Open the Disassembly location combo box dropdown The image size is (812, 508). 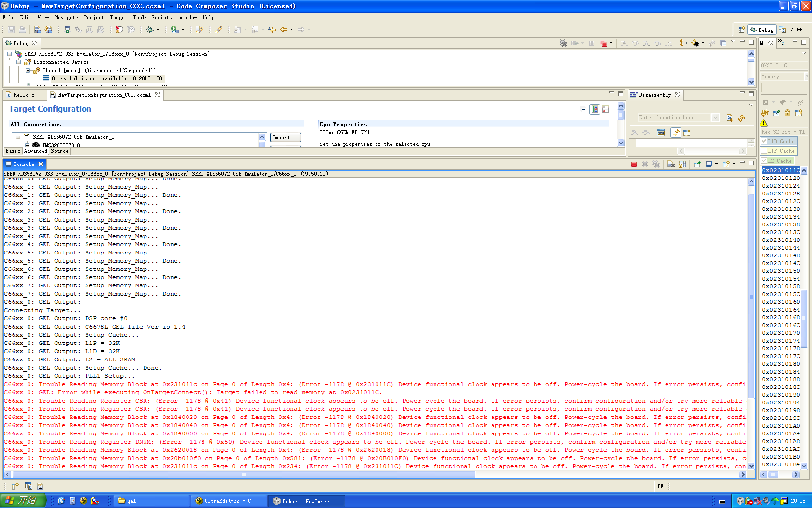point(715,118)
